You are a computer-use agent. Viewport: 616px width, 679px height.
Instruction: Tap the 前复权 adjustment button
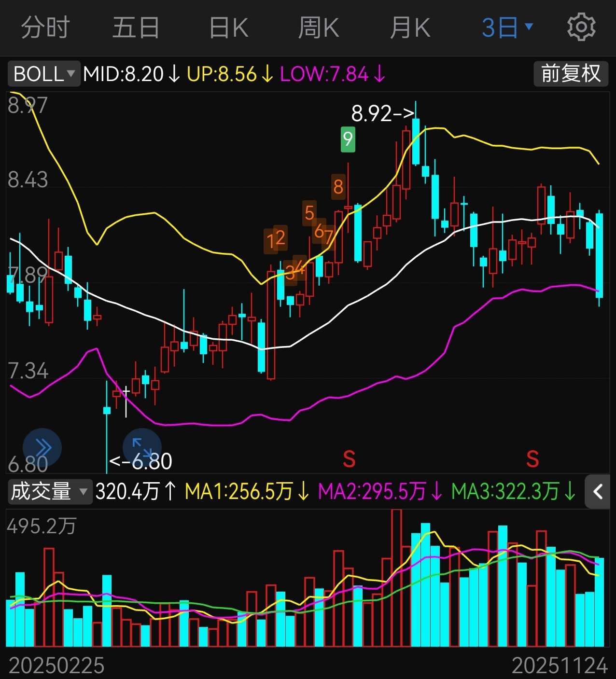tap(571, 74)
